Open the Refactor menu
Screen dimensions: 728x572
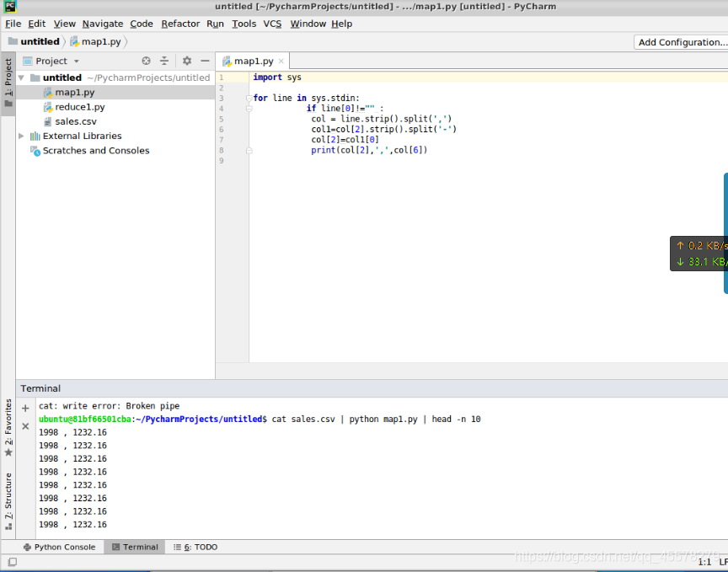click(180, 24)
